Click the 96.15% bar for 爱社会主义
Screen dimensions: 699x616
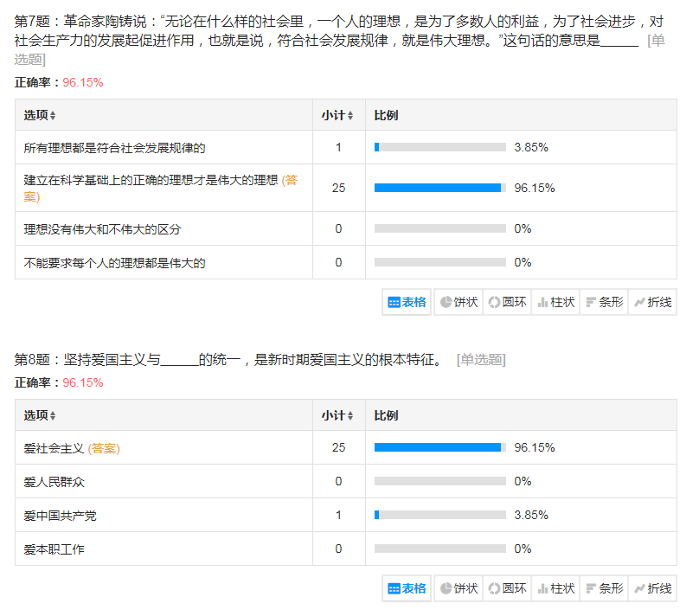pyautogui.click(x=439, y=447)
